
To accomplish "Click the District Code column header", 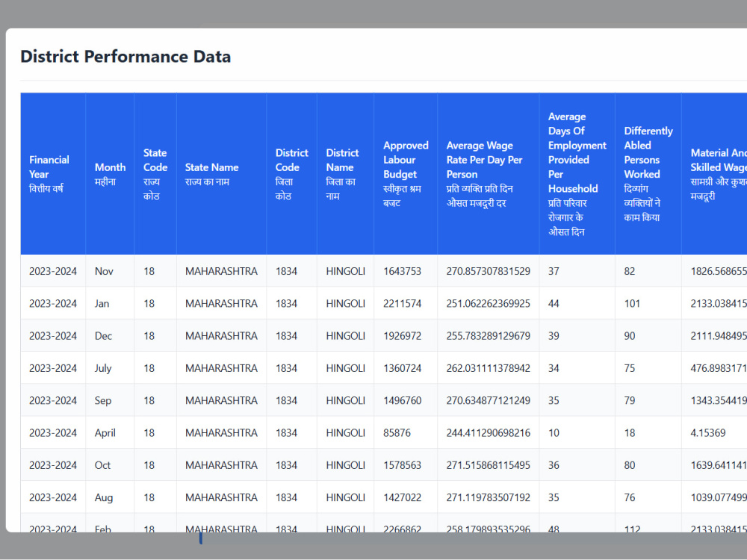I will click(291, 174).
